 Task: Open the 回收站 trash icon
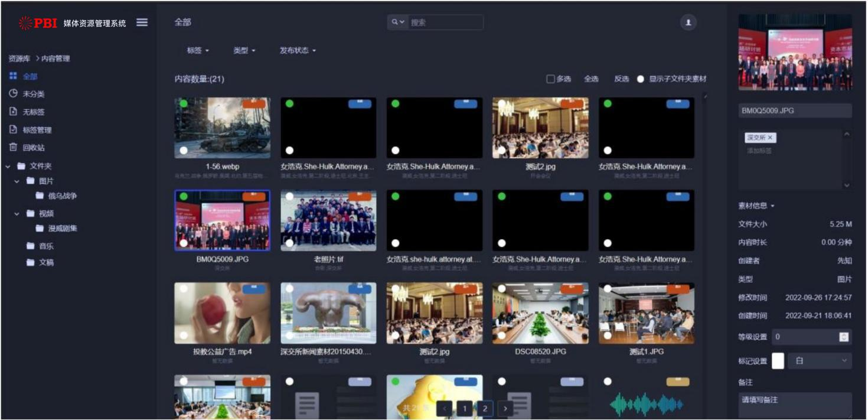pos(13,148)
